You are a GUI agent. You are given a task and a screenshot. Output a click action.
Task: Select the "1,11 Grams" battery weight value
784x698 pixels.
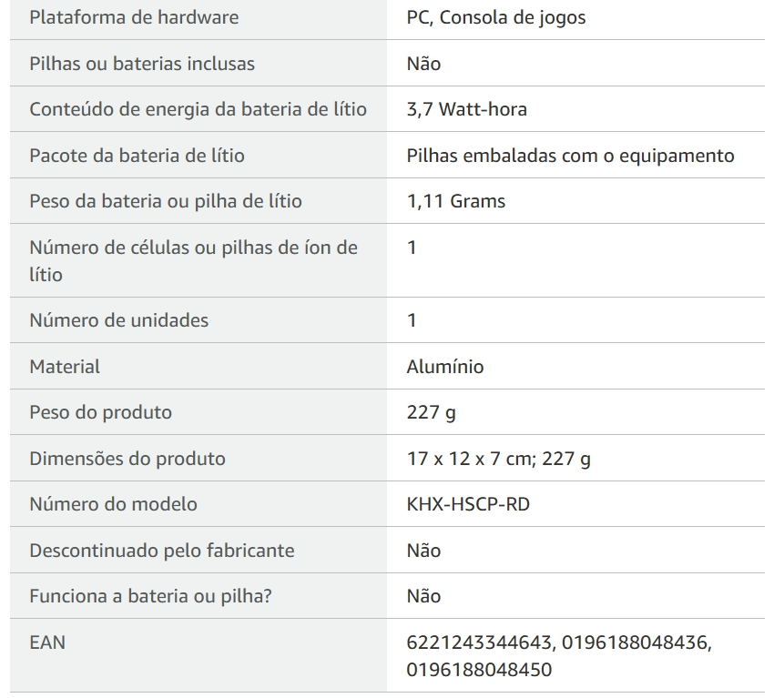[x=455, y=201]
